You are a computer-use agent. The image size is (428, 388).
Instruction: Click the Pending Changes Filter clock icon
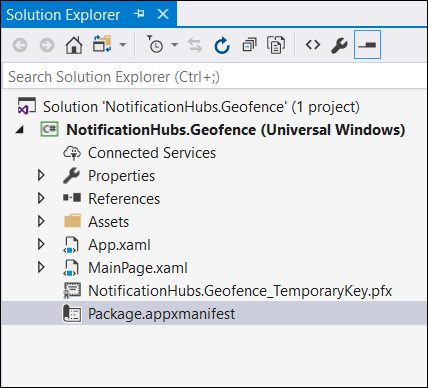pos(155,44)
